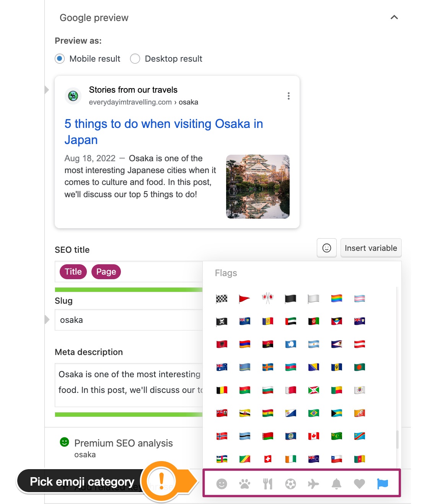Image resolution: width=427 pixels, height=504 pixels.
Task: Open the objects emoji category bell icon
Action: pos(337,483)
